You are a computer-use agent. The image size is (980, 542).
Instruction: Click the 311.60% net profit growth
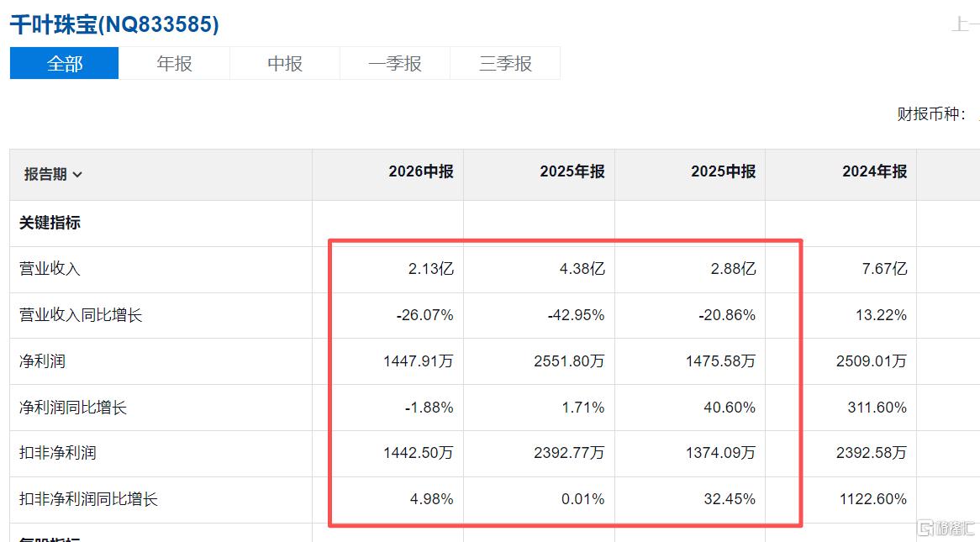[x=877, y=408]
